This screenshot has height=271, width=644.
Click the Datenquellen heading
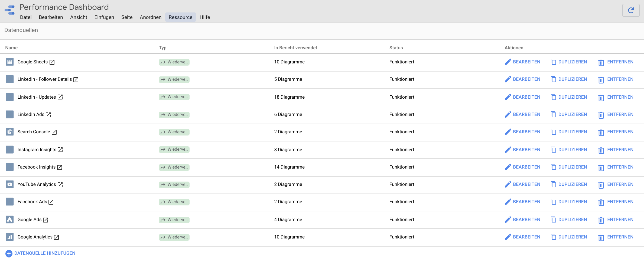[x=21, y=30]
